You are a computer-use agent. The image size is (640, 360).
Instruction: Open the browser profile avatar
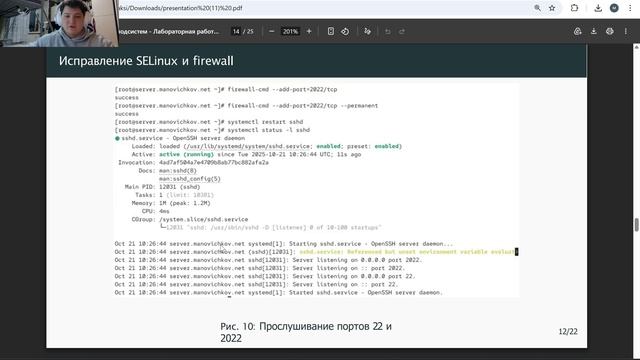tap(614, 8)
